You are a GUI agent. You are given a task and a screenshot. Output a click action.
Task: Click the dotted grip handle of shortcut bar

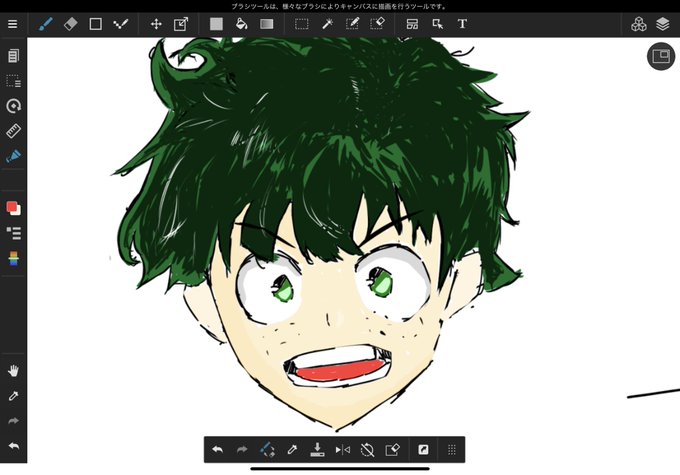[x=452, y=450]
